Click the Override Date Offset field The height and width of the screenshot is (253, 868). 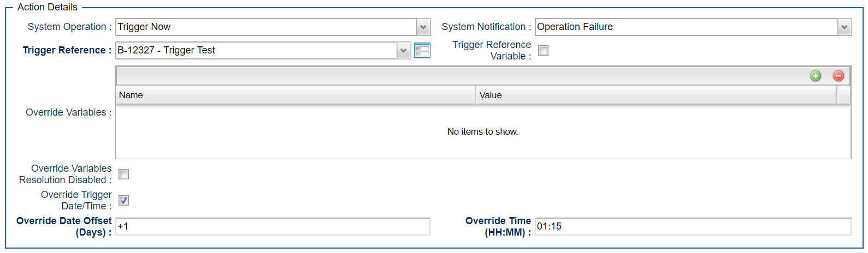coord(273,226)
